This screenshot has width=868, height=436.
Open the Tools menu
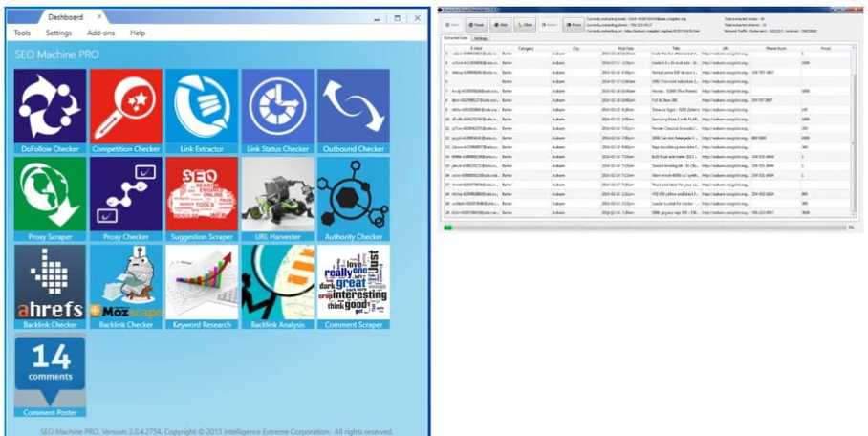22,33
